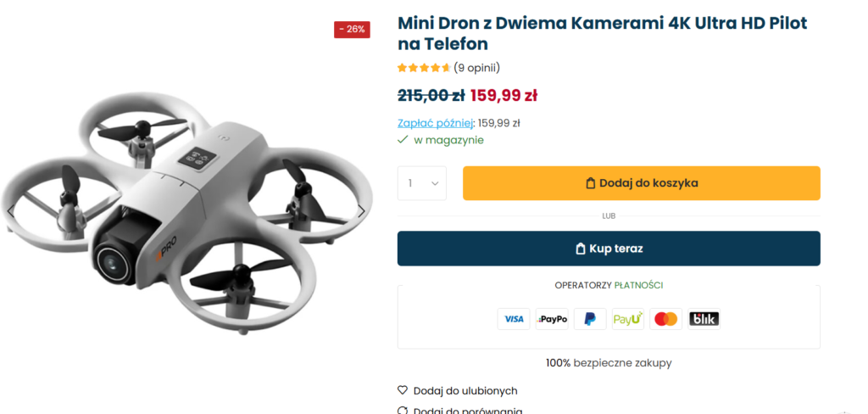Click the compare arrows icon
The width and height of the screenshot is (868, 414).
(x=403, y=411)
